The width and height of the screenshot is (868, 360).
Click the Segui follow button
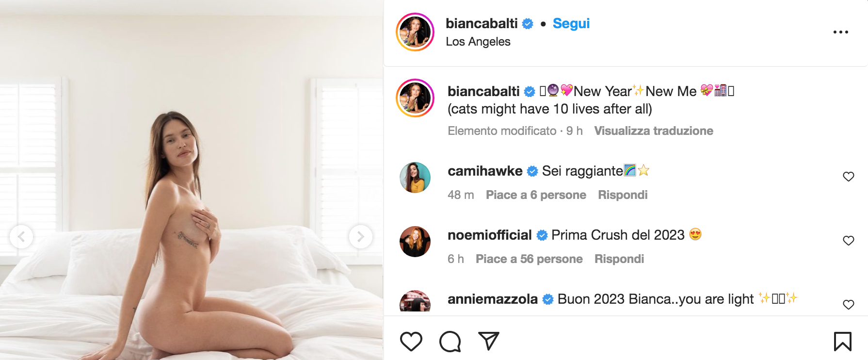[571, 23]
